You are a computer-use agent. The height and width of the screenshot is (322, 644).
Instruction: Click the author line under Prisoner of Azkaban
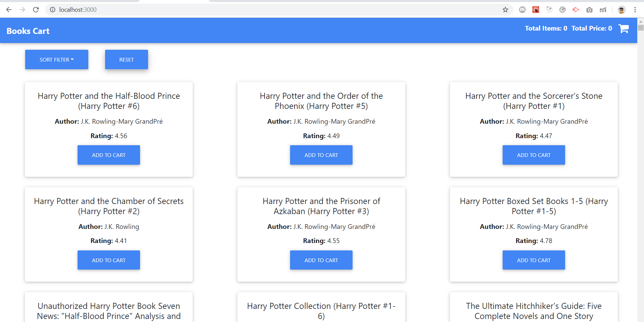(321, 227)
